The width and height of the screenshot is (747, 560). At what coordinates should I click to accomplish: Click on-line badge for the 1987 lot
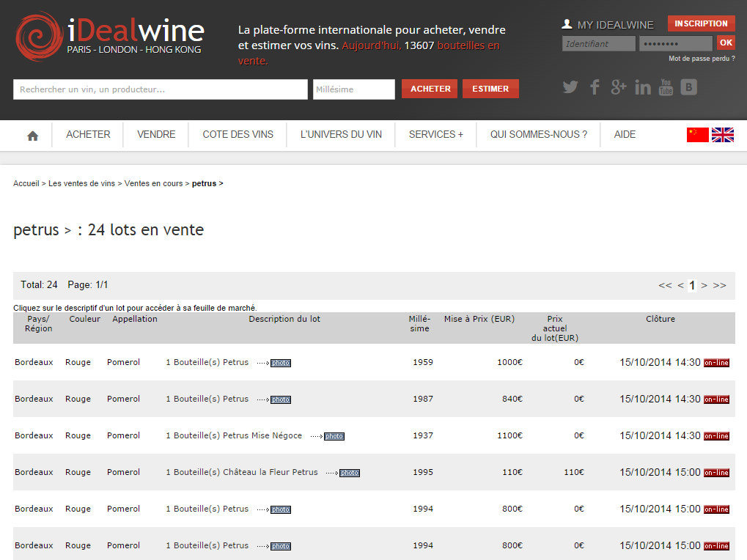[716, 399]
